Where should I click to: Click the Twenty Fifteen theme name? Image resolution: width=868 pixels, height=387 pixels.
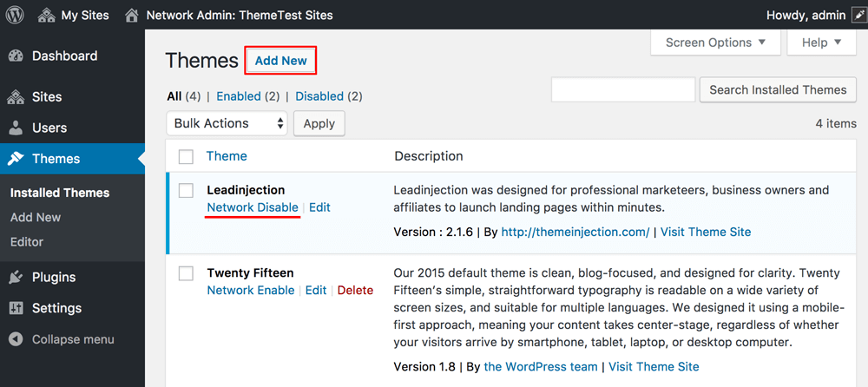coord(250,273)
